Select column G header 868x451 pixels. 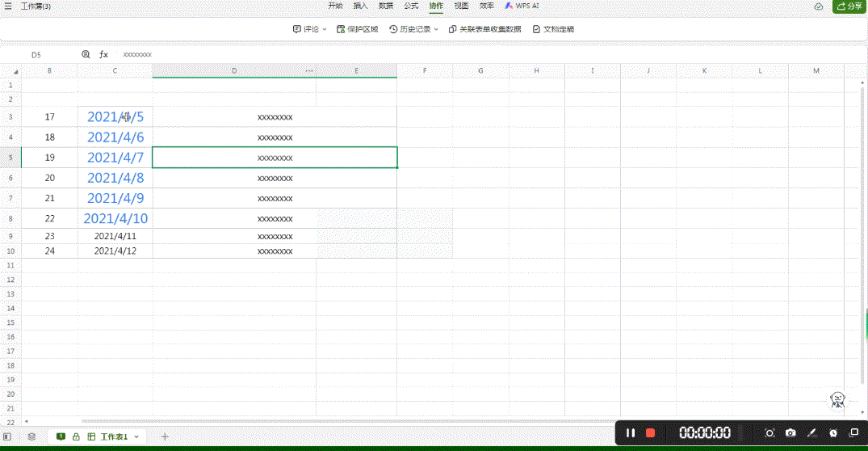tap(480, 71)
